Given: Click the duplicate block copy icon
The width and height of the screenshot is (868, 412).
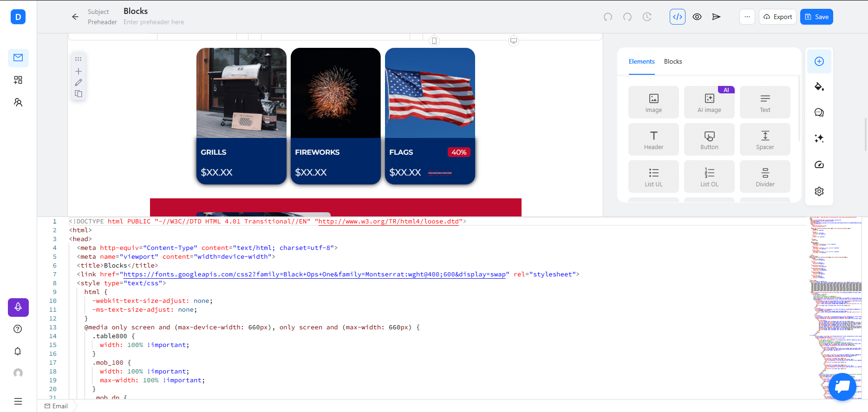Looking at the screenshot, I should point(78,93).
